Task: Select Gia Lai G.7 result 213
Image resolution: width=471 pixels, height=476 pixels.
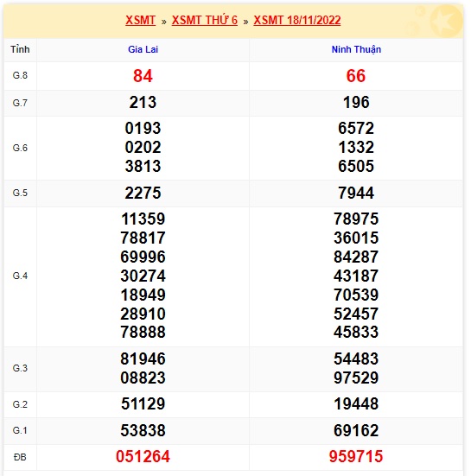Action: coord(143,102)
